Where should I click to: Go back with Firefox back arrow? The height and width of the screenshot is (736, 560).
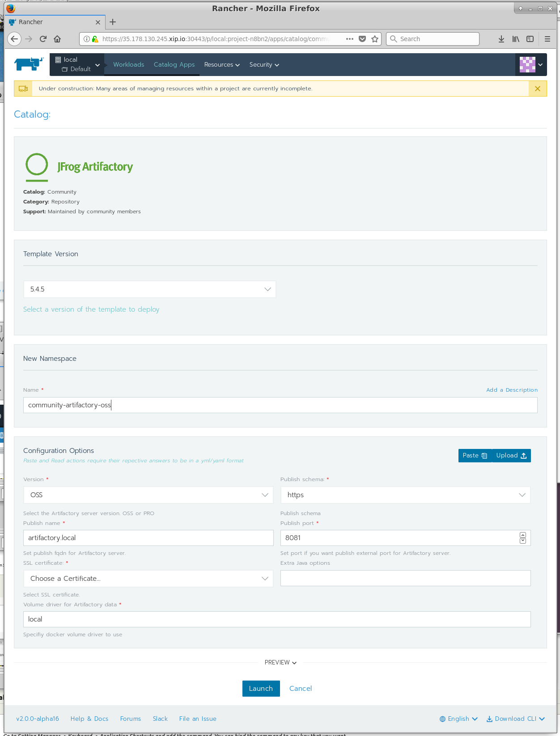coord(14,39)
